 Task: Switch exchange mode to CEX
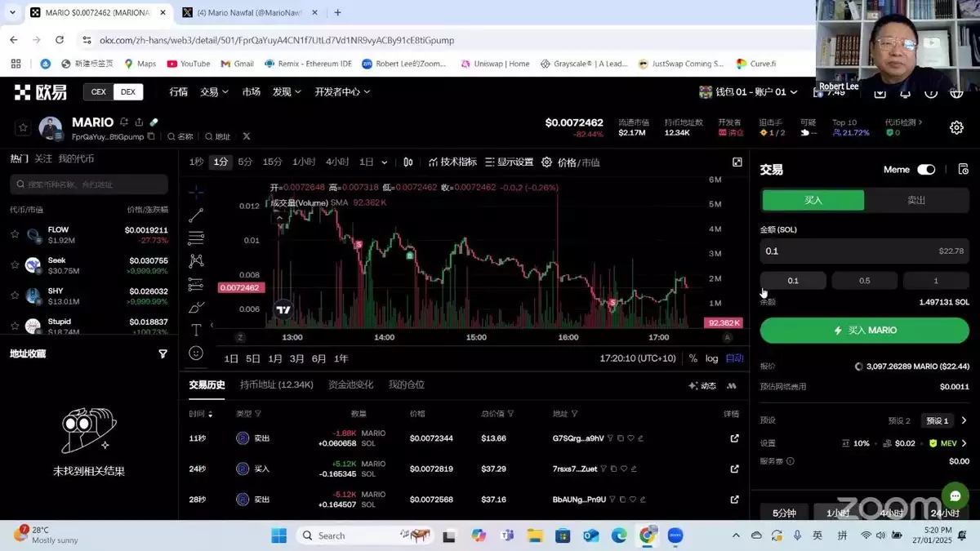pyautogui.click(x=99, y=92)
